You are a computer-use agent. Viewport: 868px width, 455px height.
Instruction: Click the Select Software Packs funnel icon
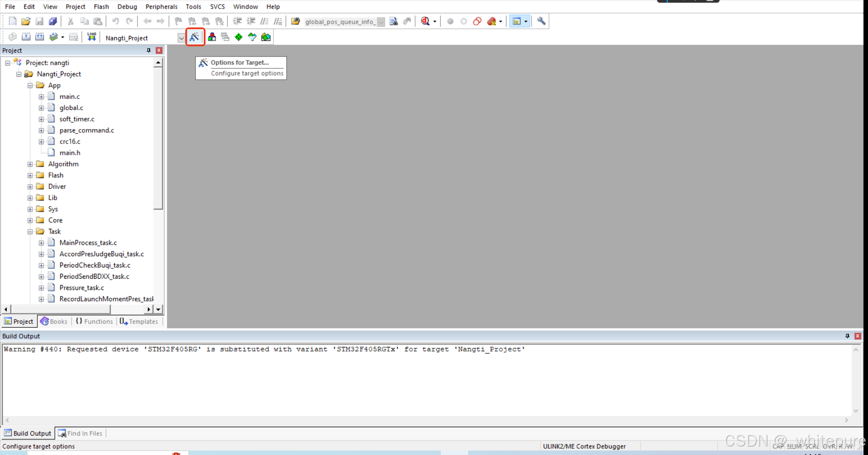click(x=252, y=37)
